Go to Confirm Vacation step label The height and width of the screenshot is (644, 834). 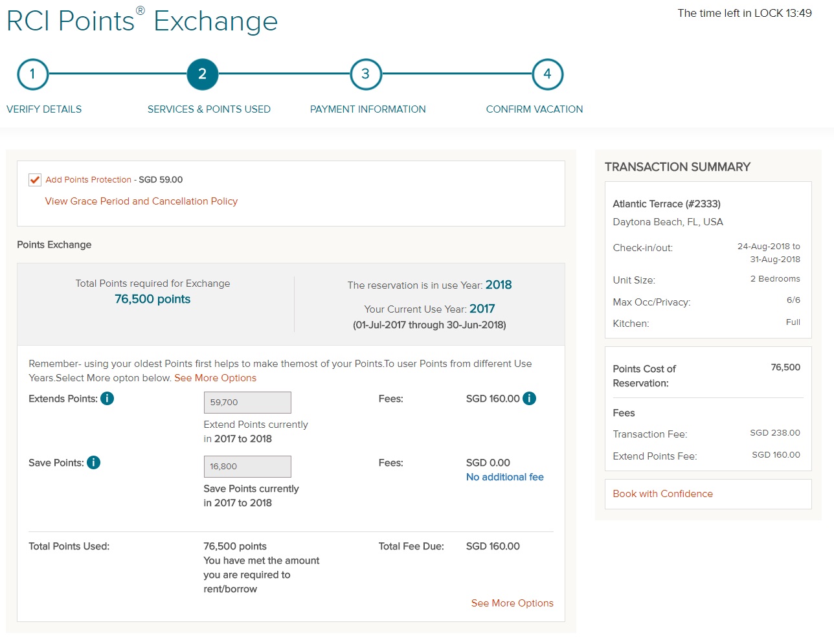(535, 109)
